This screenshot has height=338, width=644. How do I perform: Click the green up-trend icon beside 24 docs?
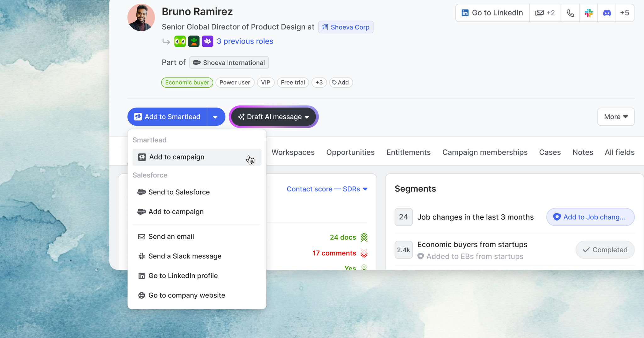pyautogui.click(x=364, y=237)
